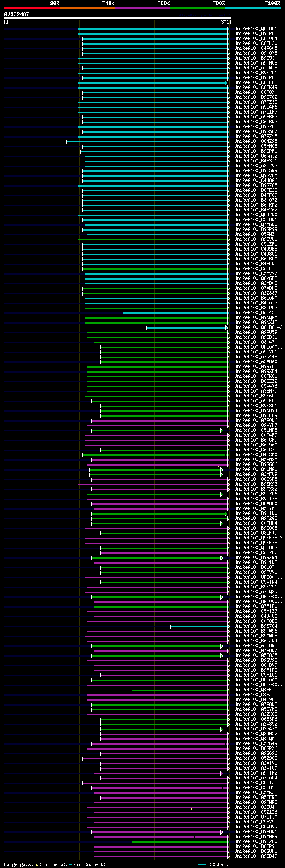Viewport: 285px width, 868px height.
Task: Click the UniRef100_C6TL78 label
Action: click(x=256, y=268)
